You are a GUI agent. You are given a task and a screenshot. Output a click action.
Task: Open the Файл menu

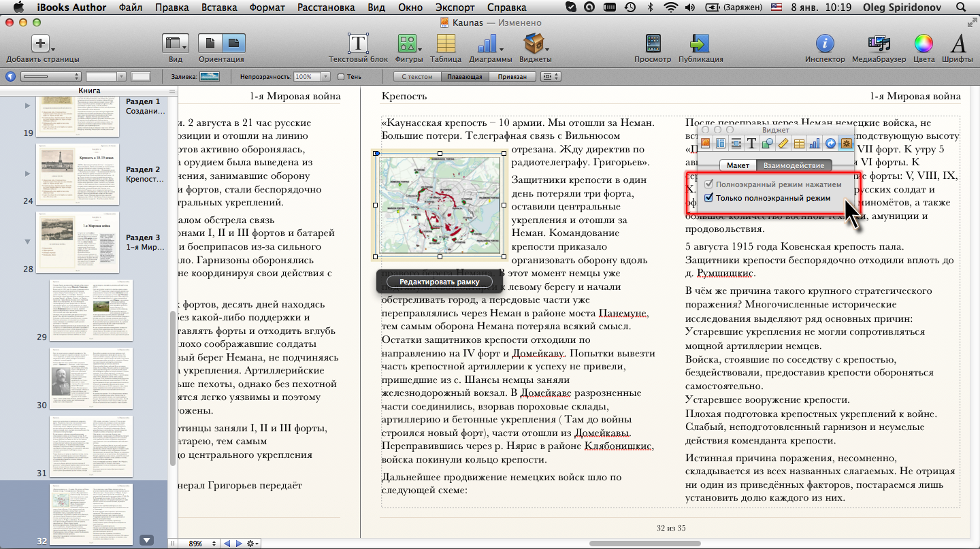[x=130, y=7]
